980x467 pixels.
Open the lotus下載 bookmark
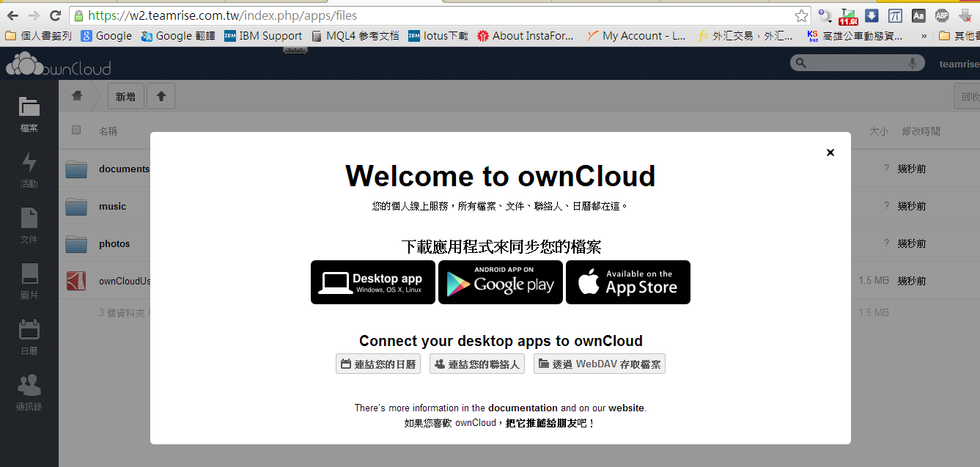[438, 35]
